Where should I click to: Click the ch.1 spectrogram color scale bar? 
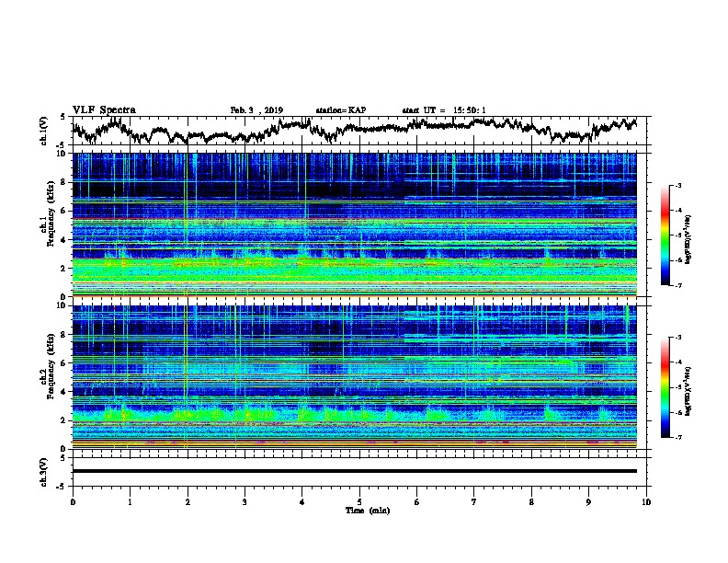(x=665, y=236)
